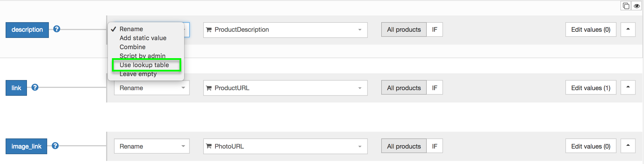The width and height of the screenshot is (644, 164).
Task: Click help icon next to image_link field
Action: pyautogui.click(x=55, y=145)
